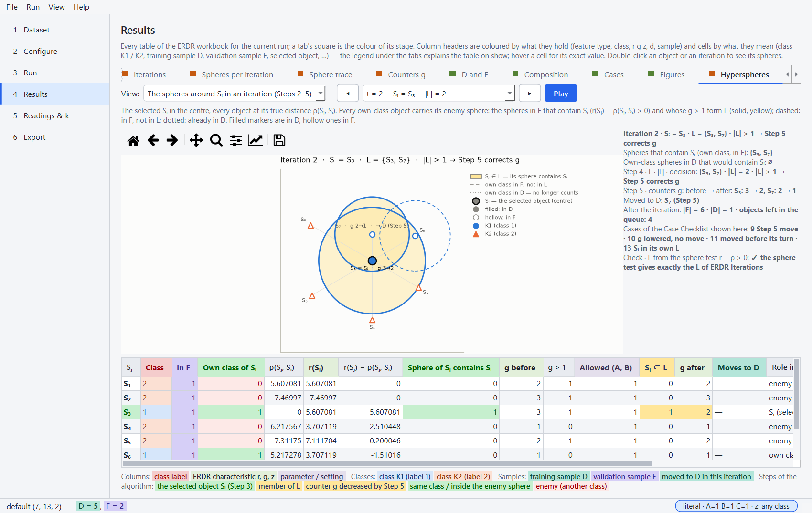This screenshot has width=812, height=513.
Task: Open Readings & k in sidebar
Action: point(55,115)
